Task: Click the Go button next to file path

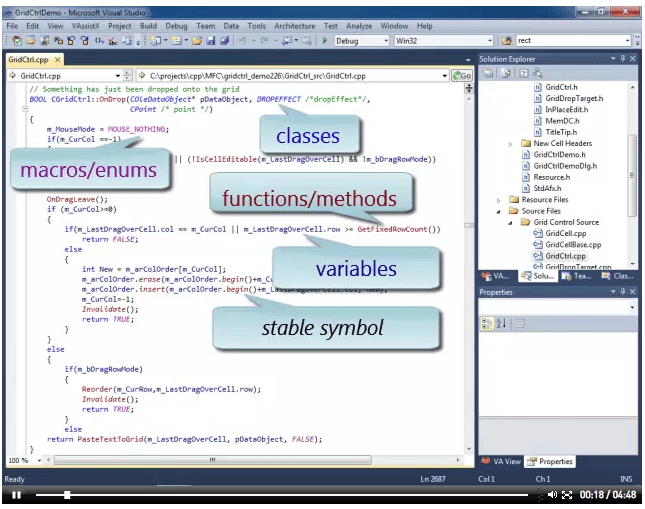Action: click(462, 76)
